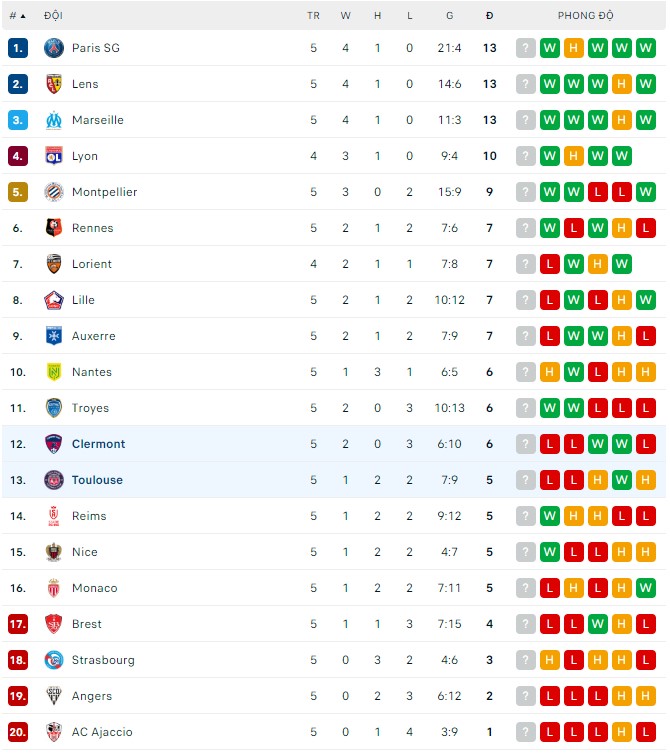The height and width of the screenshot is (754, 670).
Task: Open the Lille team name link
Action: click(83, 300)
